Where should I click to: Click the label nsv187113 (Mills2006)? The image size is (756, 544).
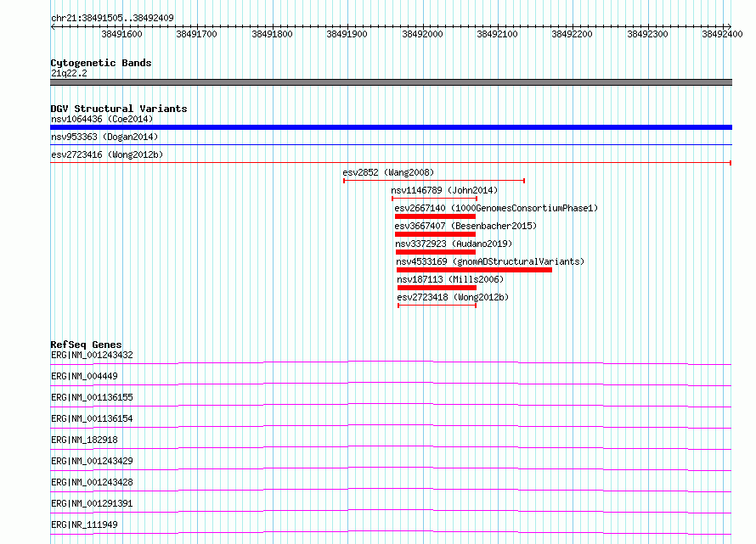pos(450,279)
